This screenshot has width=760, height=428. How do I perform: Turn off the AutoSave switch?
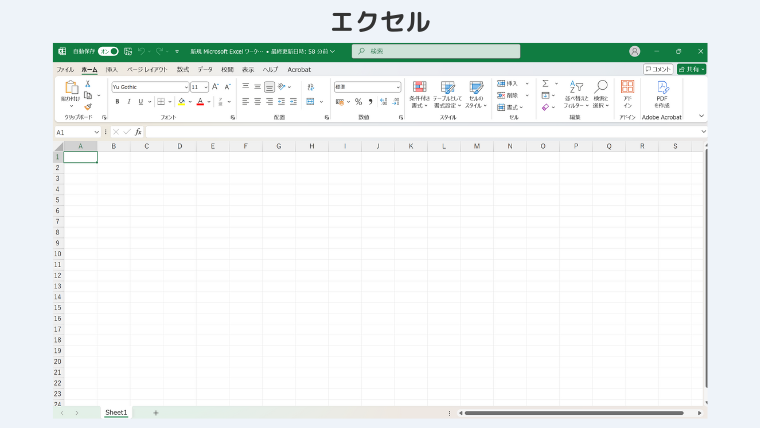tap(108, 51)
